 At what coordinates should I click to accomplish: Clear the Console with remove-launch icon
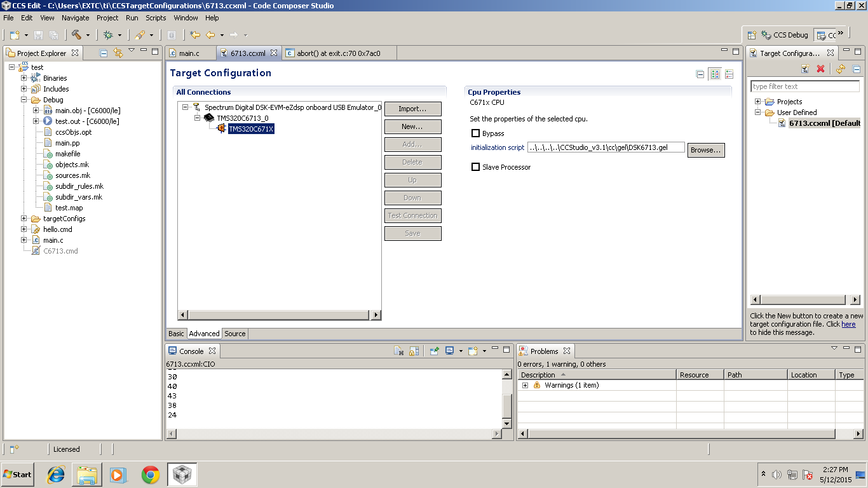click(x=398, y=351)
